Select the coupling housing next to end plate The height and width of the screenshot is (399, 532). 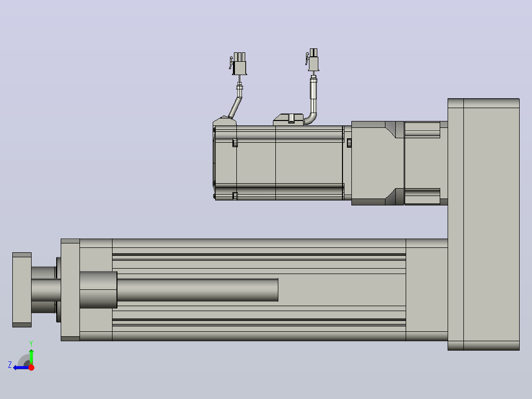(x=426, y=163)
